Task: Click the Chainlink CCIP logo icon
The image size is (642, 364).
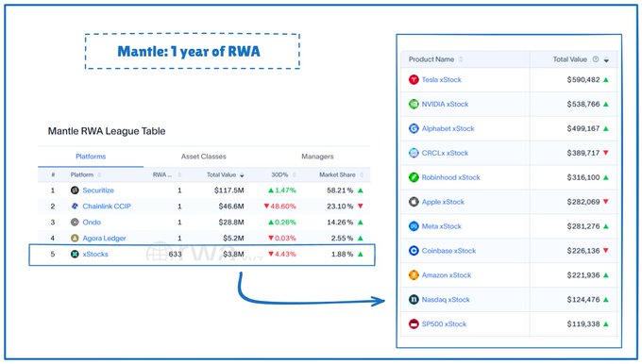Action: click(75, 207)
